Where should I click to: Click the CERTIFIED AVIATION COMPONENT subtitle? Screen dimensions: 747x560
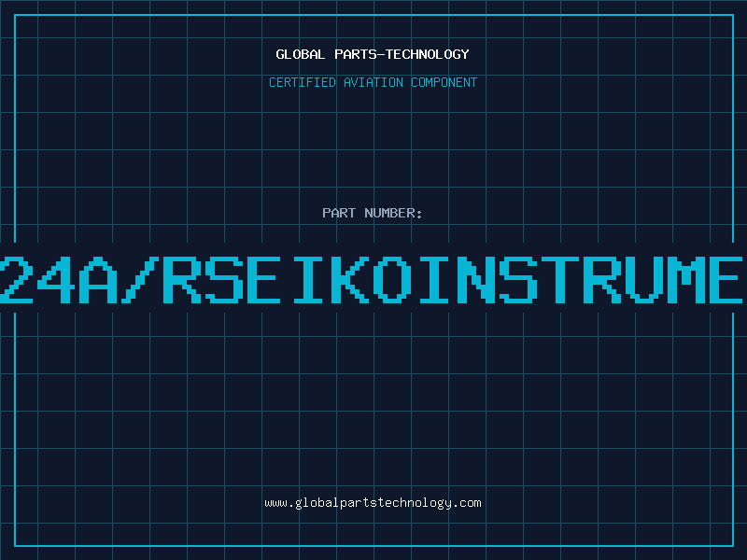(x=373, y=82)
